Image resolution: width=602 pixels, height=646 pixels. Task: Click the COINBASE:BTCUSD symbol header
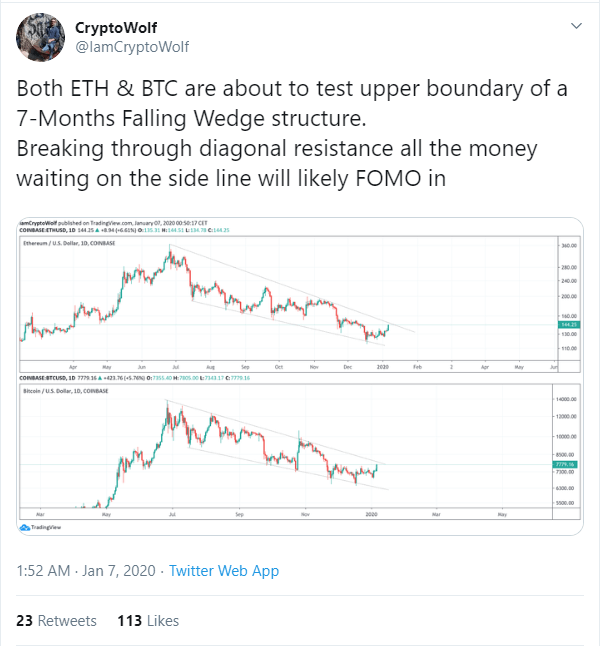click(x=43, y=378)
